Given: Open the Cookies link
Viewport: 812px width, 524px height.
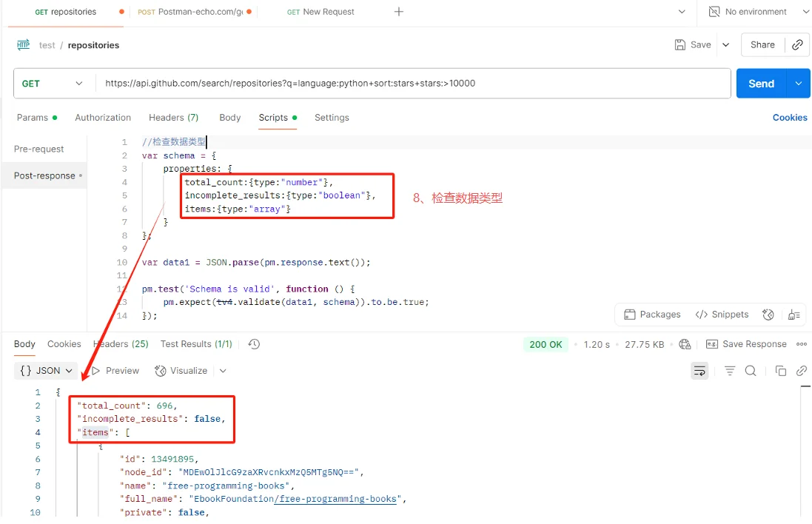Looking at the screenshot, I should pos(790,118).
